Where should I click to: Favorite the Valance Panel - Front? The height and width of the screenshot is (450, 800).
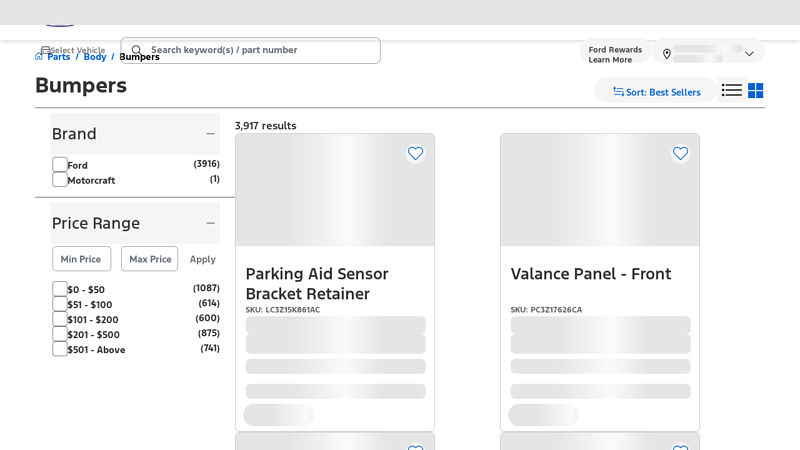(680, 153)
